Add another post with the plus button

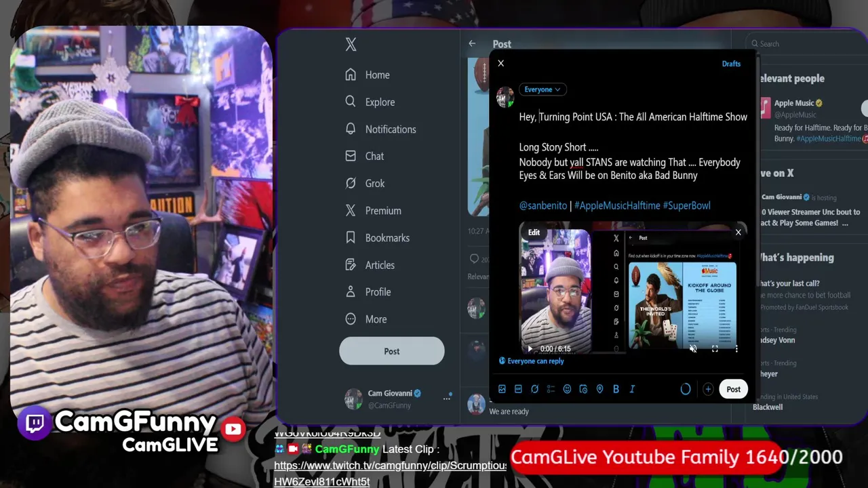click(708, 389)
